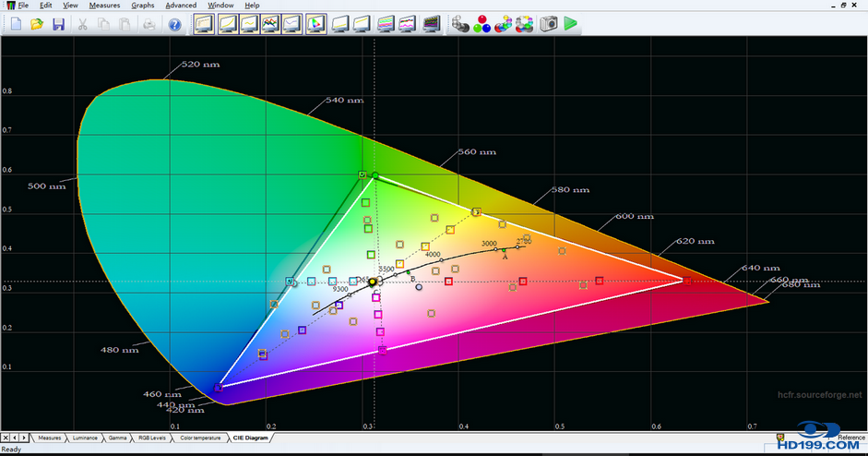
Task: Print using the printer toolbar icon
Action: point(149,24)
